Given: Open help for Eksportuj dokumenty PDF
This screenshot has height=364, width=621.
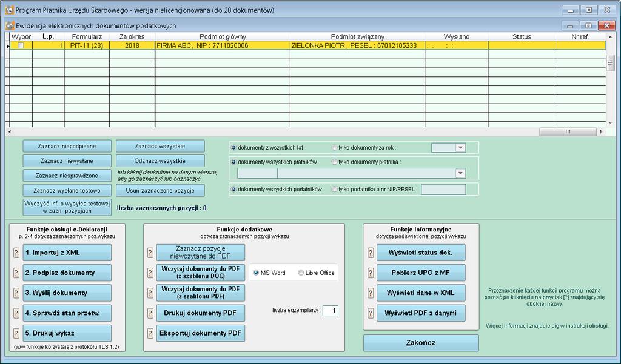Looking at the screenshot, I should [x=150, y=333].
